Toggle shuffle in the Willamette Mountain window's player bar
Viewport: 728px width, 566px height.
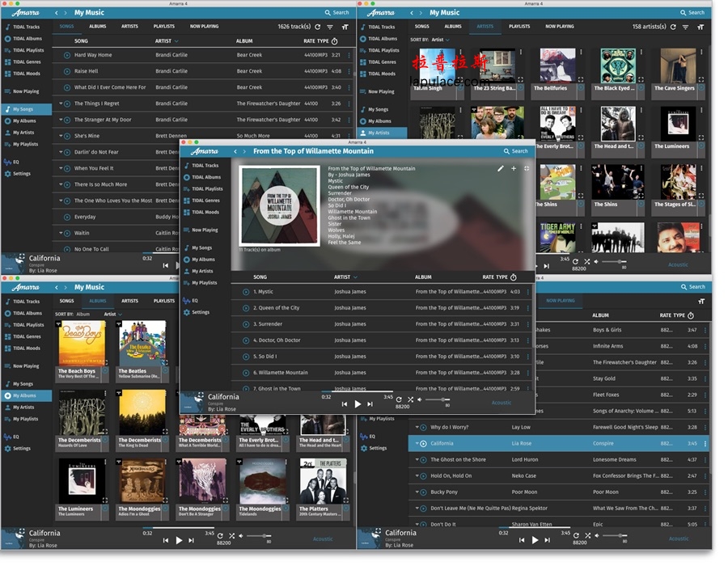(410, 399)
